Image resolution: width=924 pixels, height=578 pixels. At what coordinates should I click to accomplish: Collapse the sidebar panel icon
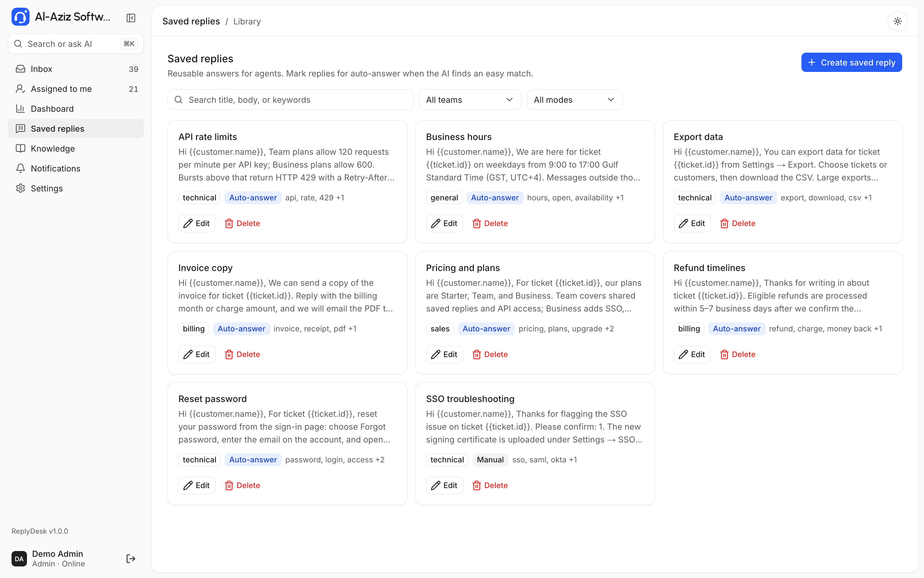(131, 18)
